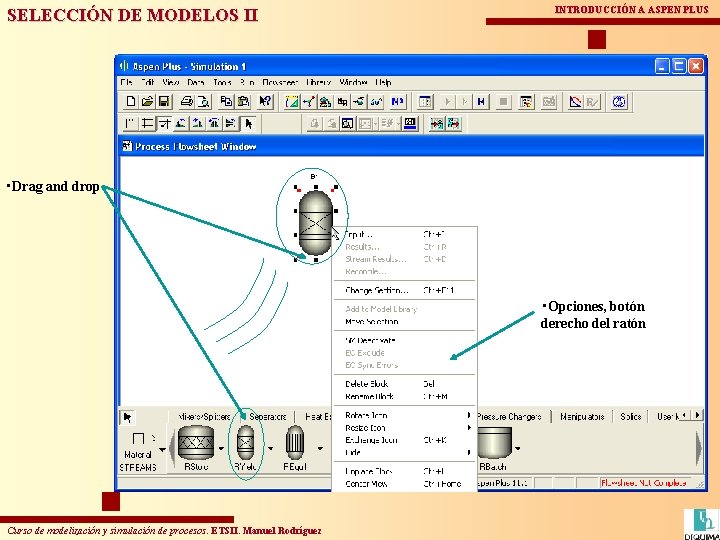The image size is (720, 540).
Task: Click the Process Flowsheet Window title bar
Action: click(411, 146)
